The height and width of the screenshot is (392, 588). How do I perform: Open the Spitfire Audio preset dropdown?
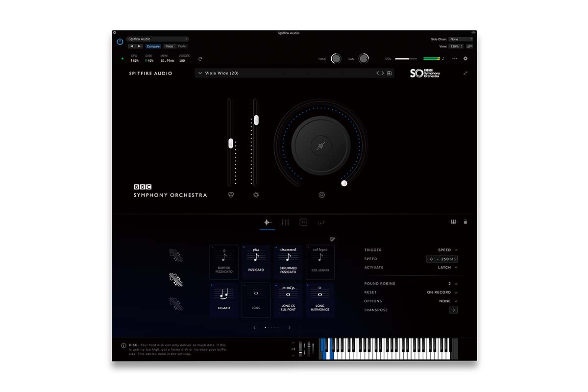pyautogui.click(x=157, y=39)
